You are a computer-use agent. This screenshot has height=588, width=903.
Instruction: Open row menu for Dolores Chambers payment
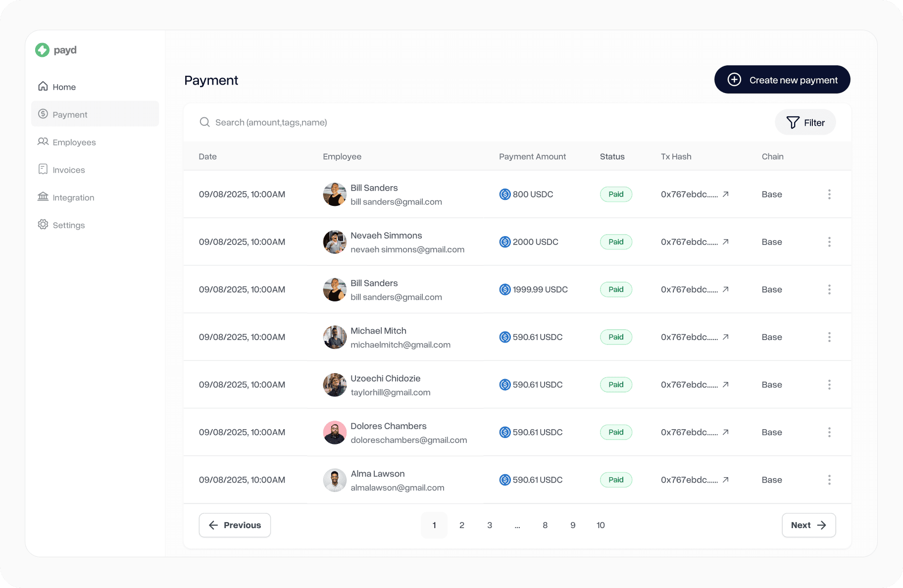(x=829, y=432)
